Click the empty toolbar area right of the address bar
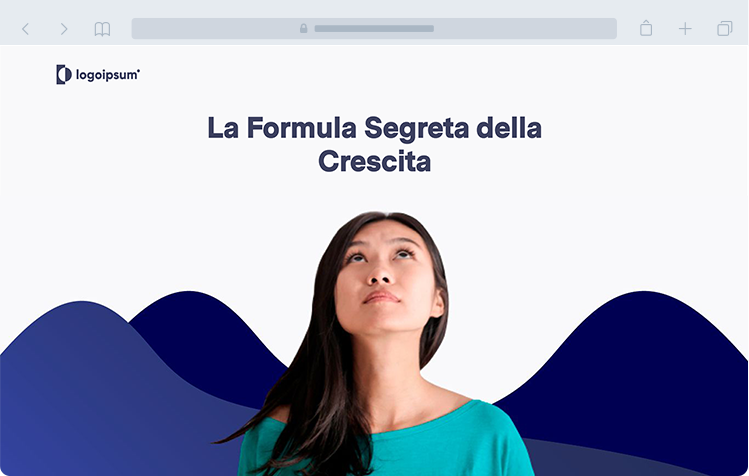Screen dimensions: 749x476 click(x=628, y=29)
